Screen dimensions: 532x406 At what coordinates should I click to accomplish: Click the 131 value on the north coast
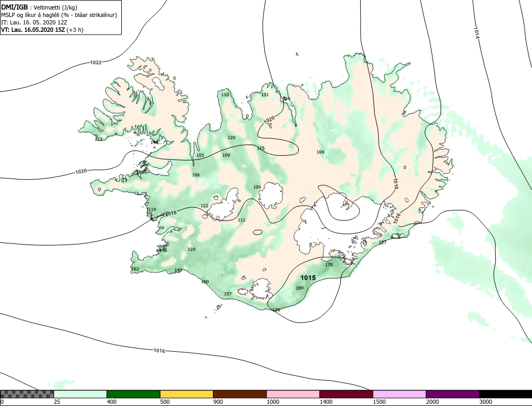pyautogui.click(x=265, y=95)
